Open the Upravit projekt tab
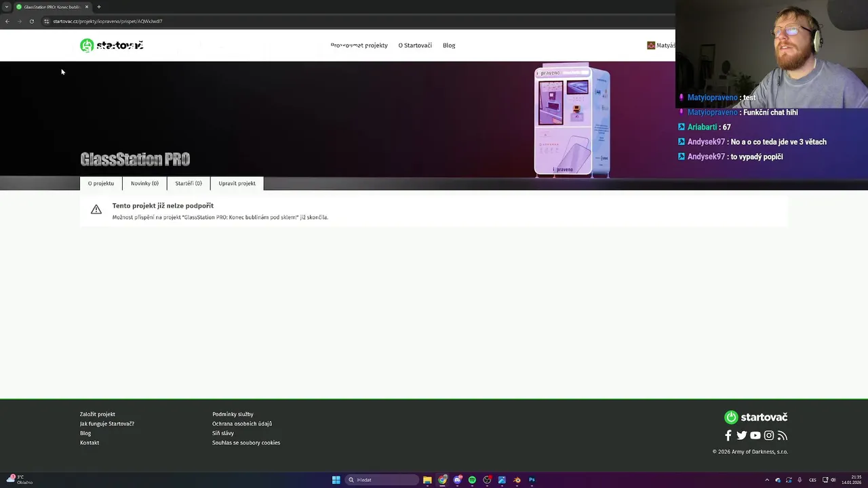The width and height of the screenshot is (868, 488). [237, 183]
